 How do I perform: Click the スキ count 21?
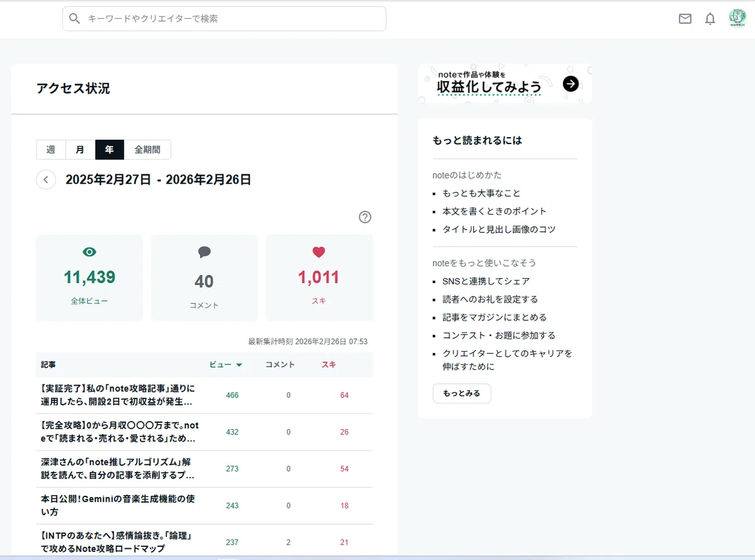(x=344, y=542)
